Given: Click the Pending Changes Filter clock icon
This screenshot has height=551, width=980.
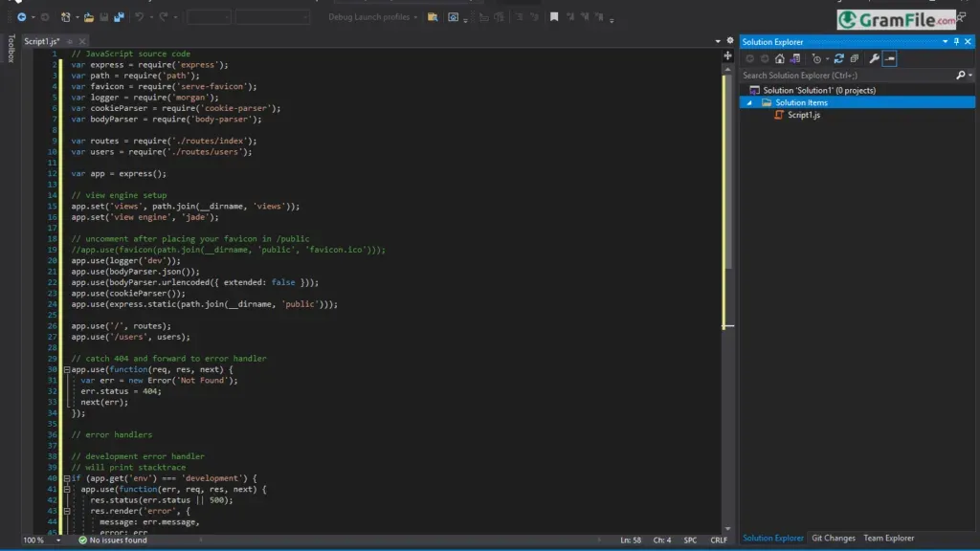Looking at the screenshot, I should tap(816, 58).
